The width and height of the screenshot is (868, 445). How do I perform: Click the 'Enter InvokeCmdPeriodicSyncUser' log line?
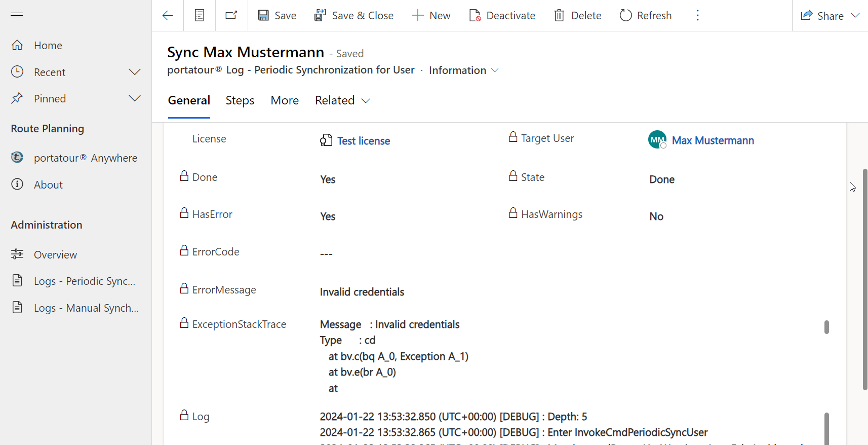(x=514, y=432)
